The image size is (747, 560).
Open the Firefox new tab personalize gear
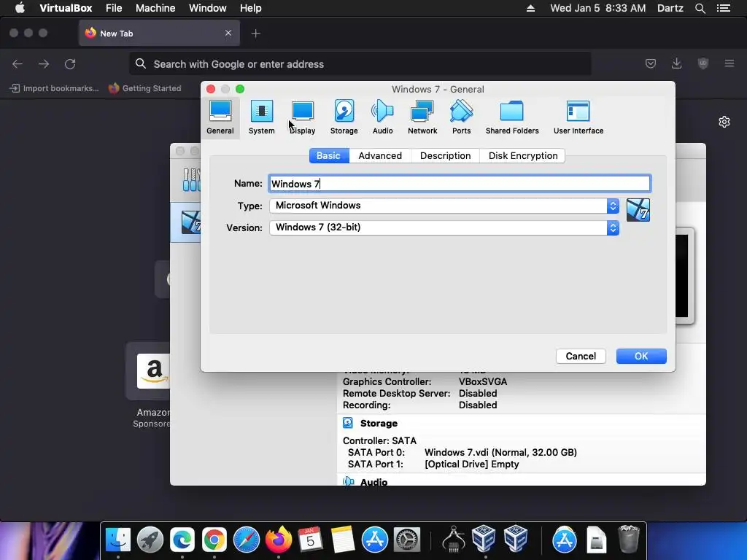coord(724,122)
